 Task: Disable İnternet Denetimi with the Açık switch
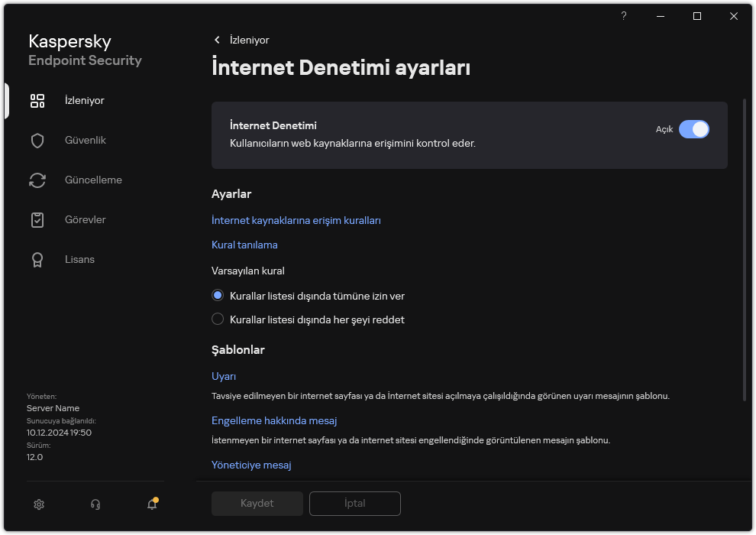(694, 129)
